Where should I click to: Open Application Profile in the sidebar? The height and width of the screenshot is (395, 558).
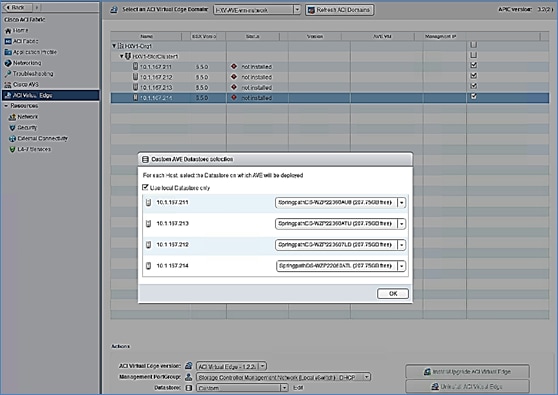[35, 52]
